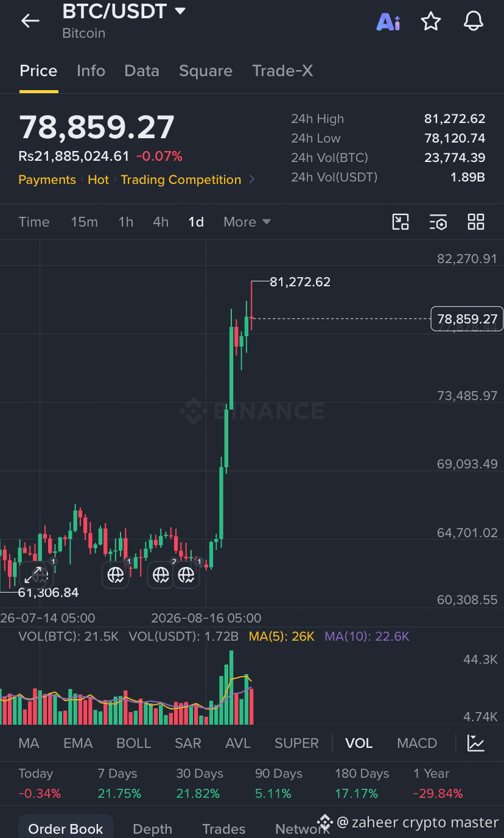Select the VOL sub-indicator
The height and width of the screenshot is (838, 504).
(359, 743)
